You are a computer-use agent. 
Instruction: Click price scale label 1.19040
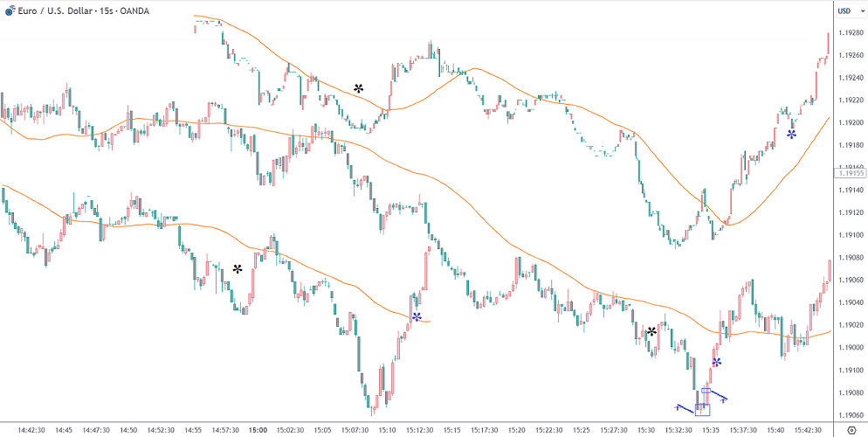click(x=849, y=302)
